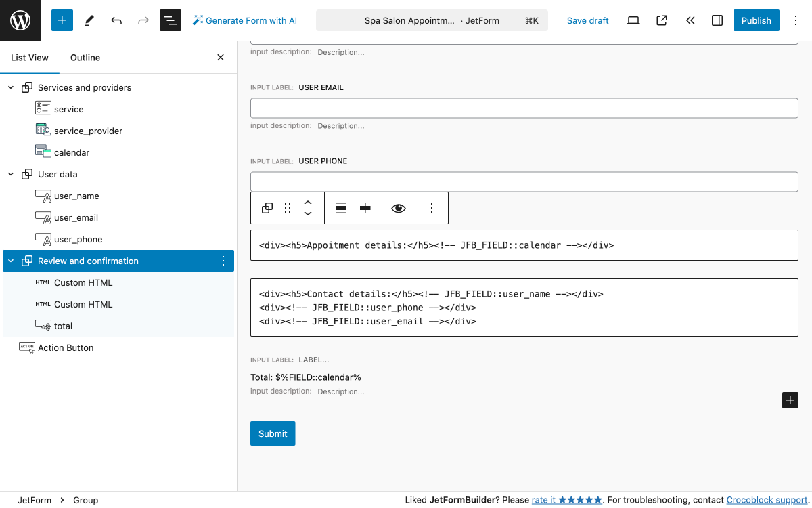Open options for Review and confirmation row
The image size is (812, 508).
pyautogui.click(x=223, y=261)
